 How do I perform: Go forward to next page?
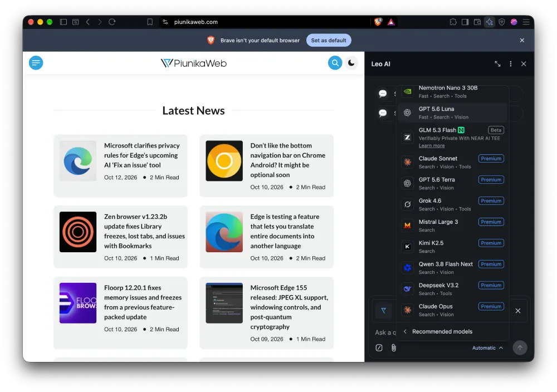100,22
